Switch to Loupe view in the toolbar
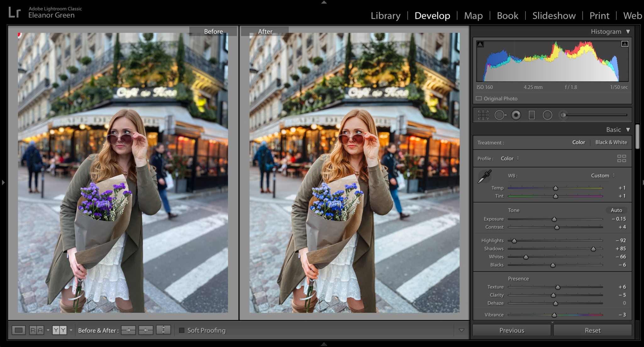644x347 pixels. coord(19,330)
